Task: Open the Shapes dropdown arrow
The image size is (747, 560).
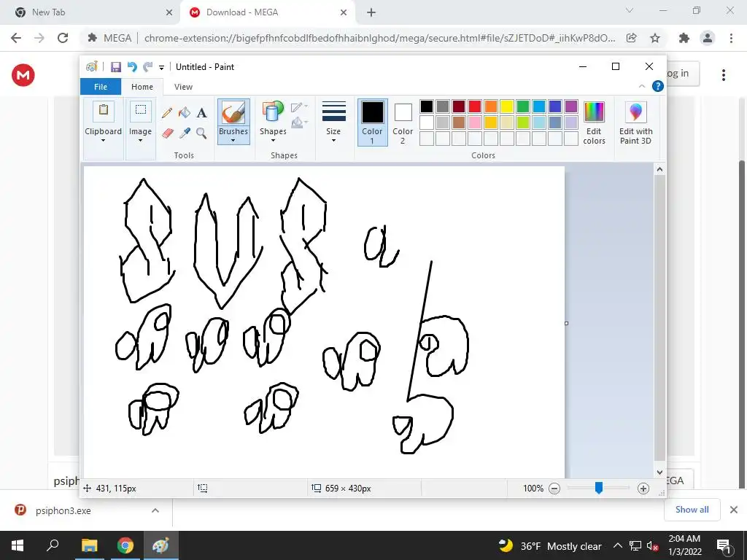Action: (273, 141)
